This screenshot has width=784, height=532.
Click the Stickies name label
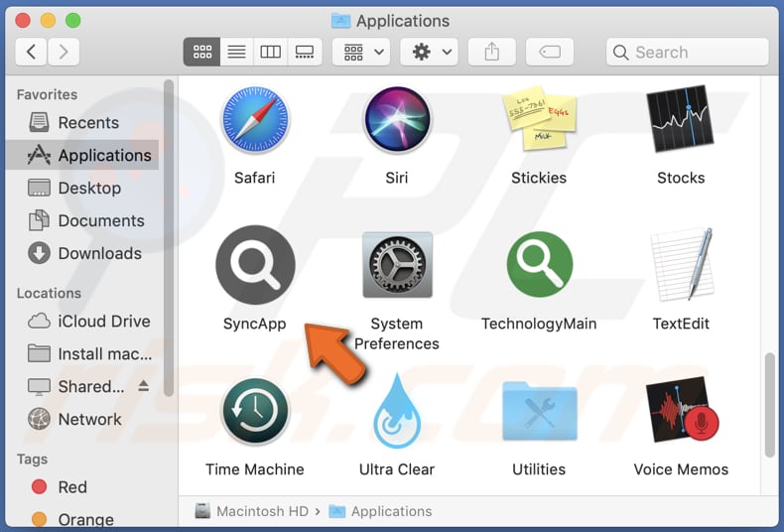click(x=539, y=178)
